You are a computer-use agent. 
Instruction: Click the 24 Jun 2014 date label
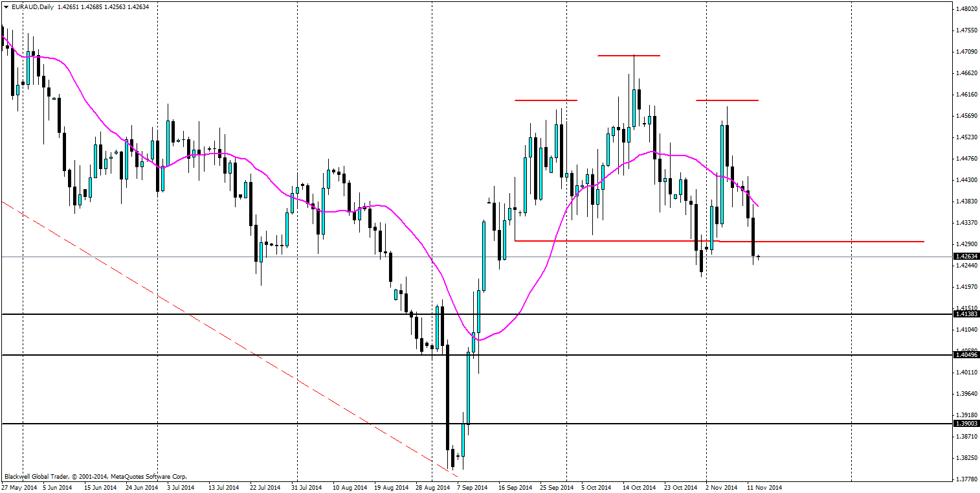click(141, 487)
